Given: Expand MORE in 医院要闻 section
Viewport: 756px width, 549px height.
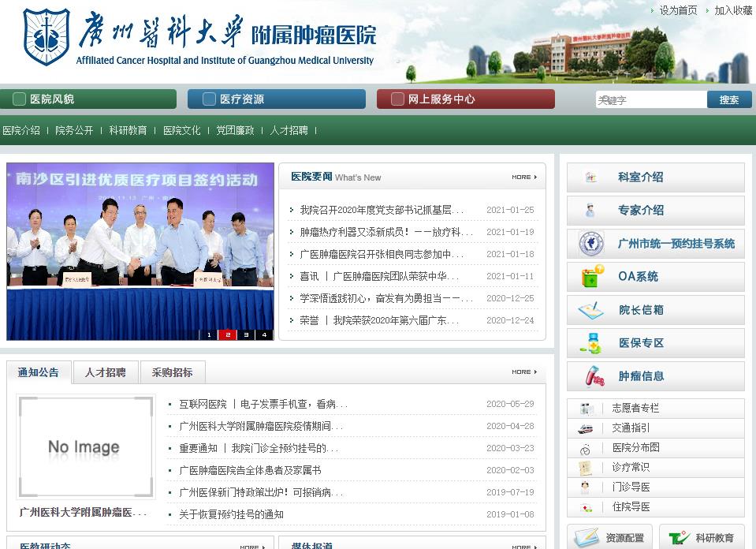Looking at the screenshot, I should coord(524,177).
